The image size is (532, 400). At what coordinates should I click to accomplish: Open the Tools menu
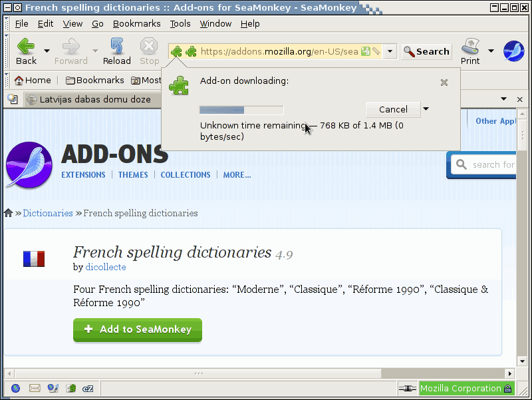tap(180, 24)
